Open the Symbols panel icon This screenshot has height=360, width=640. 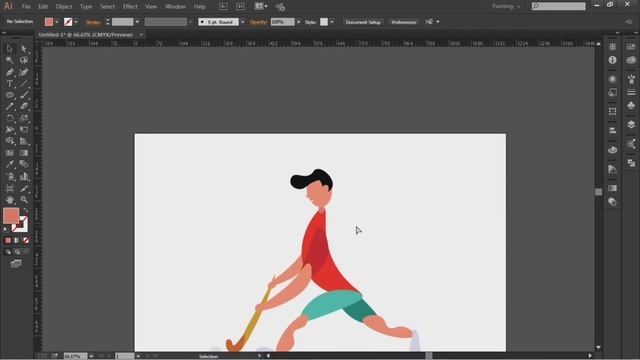[x=631, y=105]
